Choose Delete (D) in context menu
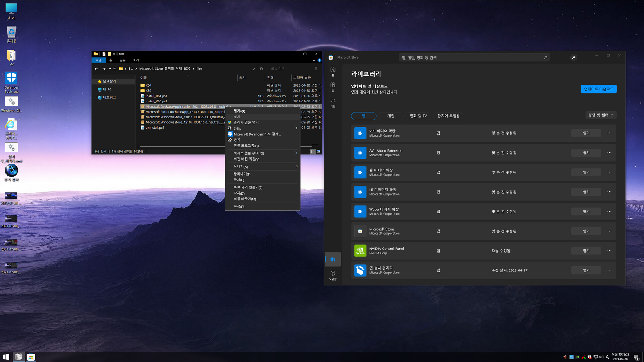 [262, 193]
